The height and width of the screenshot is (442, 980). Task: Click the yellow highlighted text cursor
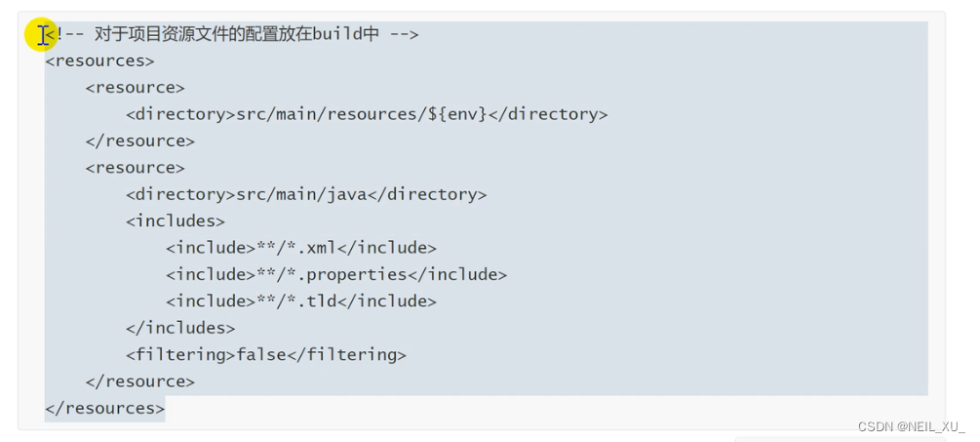pyautogui.click(x=41, y=34)
